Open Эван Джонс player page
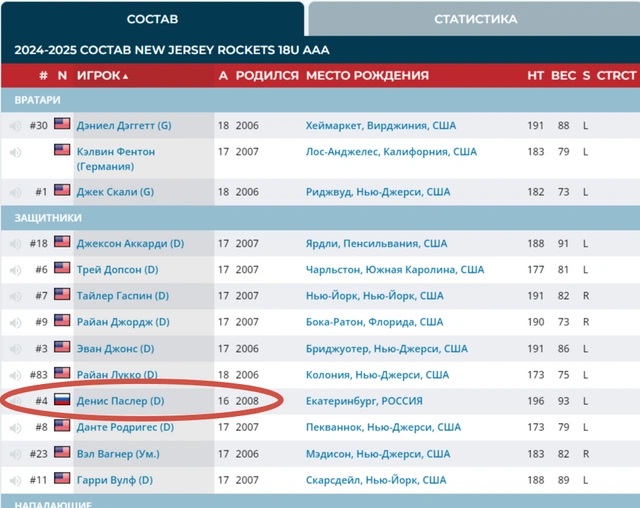The image size is (640, 508). 115,348
